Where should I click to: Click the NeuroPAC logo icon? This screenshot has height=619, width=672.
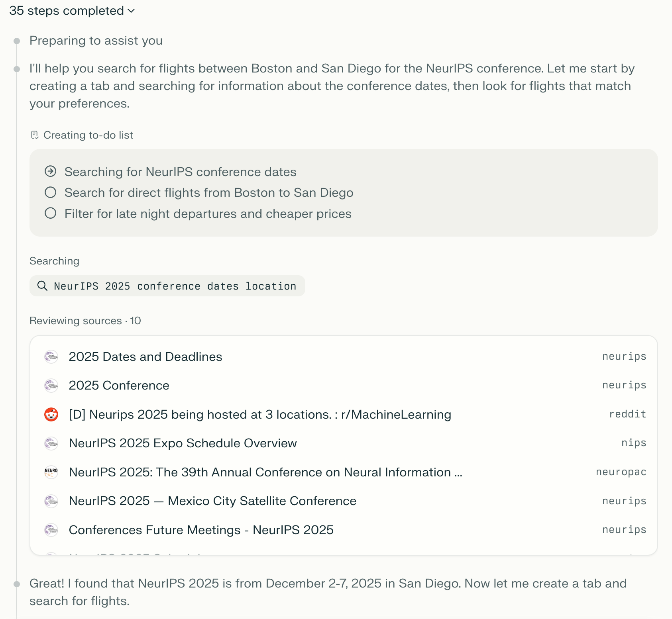click(x=51, y=472)
